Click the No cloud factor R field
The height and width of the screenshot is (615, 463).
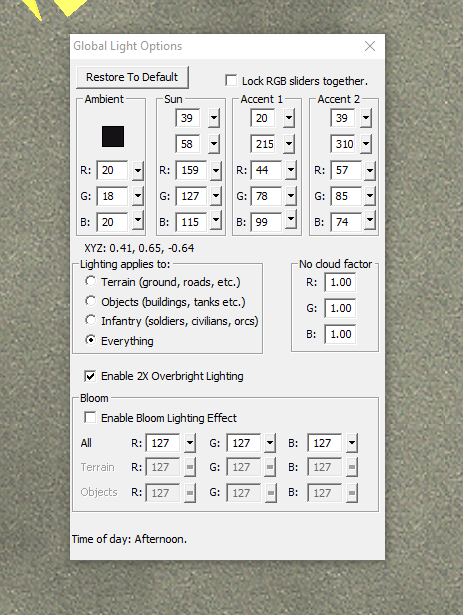coord(340,282)
